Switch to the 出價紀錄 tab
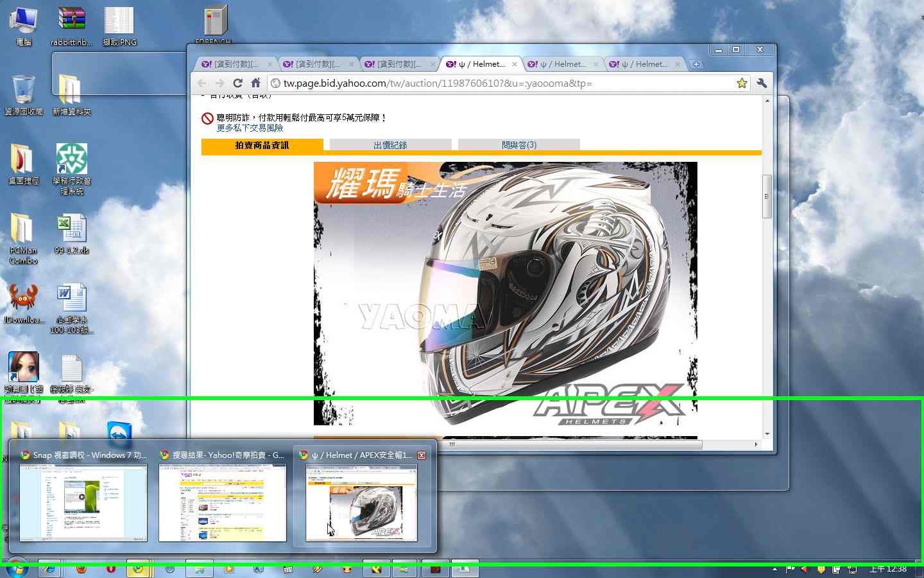 pos(390,145)
